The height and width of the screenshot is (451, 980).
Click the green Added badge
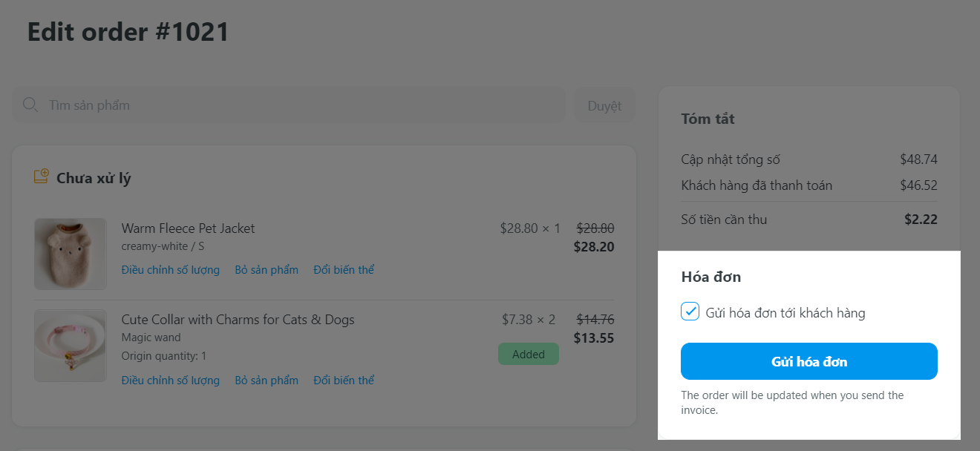[528, 355]
